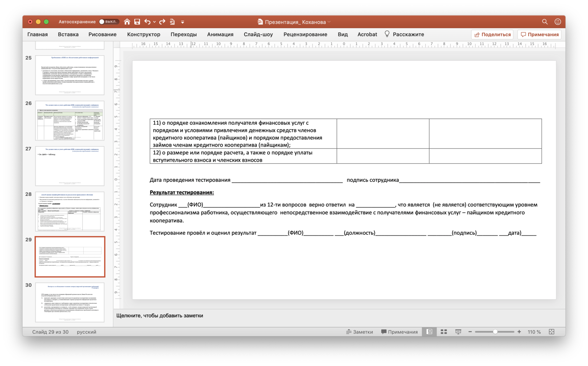The width and height of the screenshot is (588, 366).
Task: Expand the Quick Access Toolbar customization menu
Action: [x=183, y=22]
